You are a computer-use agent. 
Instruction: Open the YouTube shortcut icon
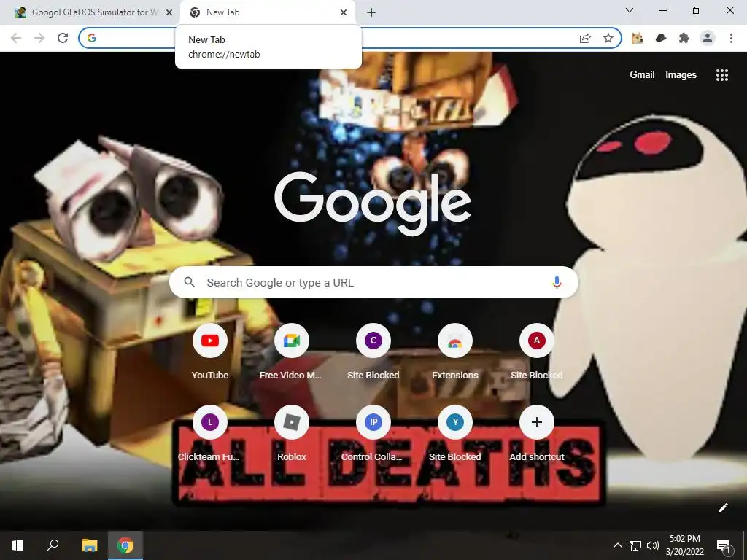coord(209,341)
